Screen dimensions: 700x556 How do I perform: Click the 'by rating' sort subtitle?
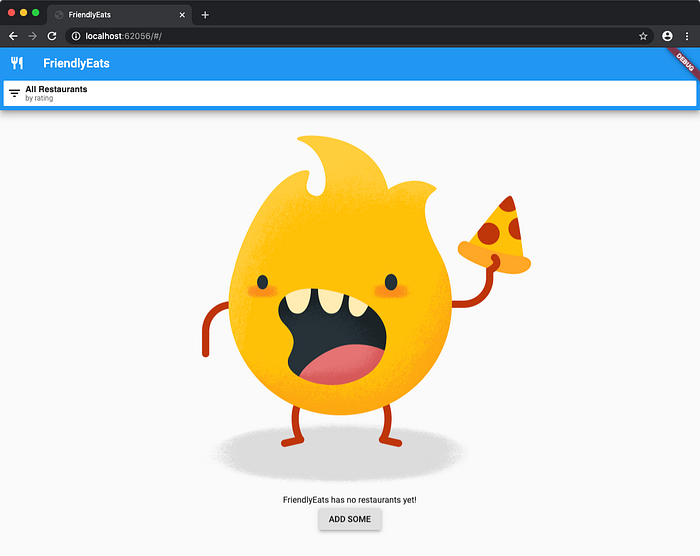coord(39,98)
